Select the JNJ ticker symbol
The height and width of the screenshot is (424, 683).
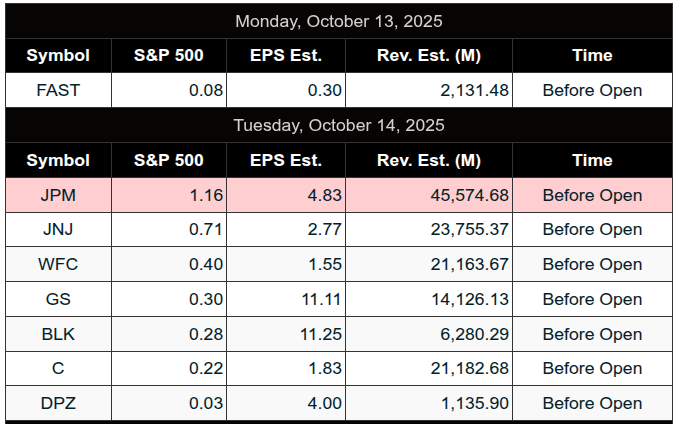pos(58,230)
